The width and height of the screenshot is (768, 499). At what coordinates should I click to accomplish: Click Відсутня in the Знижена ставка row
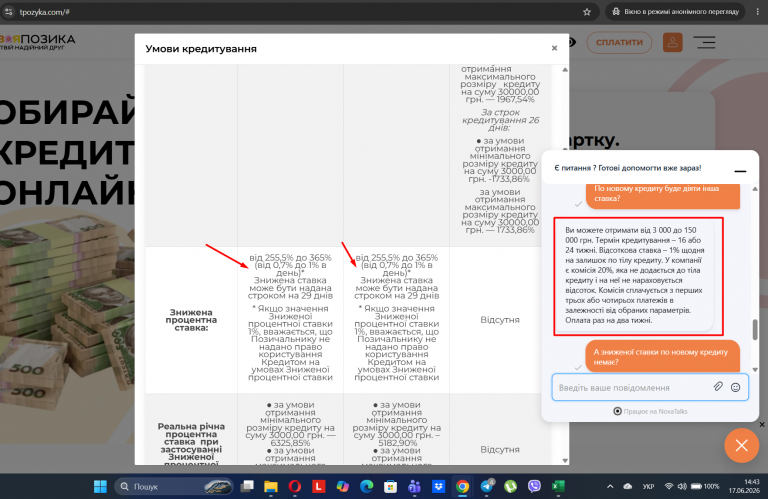500,320
